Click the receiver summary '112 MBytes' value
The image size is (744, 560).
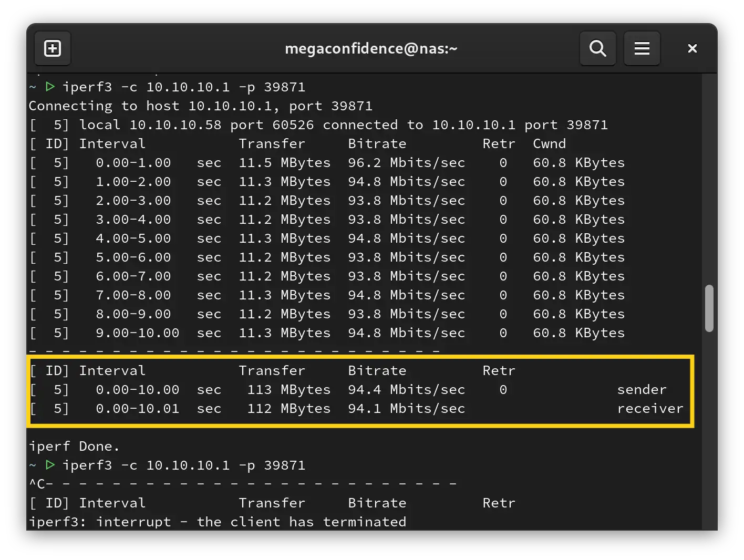point(289,408)
